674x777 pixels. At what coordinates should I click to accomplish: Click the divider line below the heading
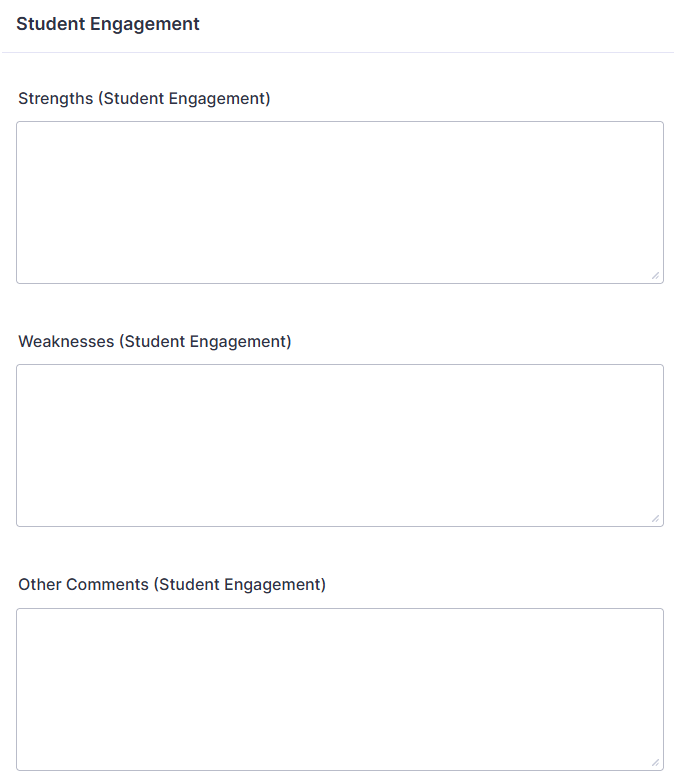[x=338, y=52]
